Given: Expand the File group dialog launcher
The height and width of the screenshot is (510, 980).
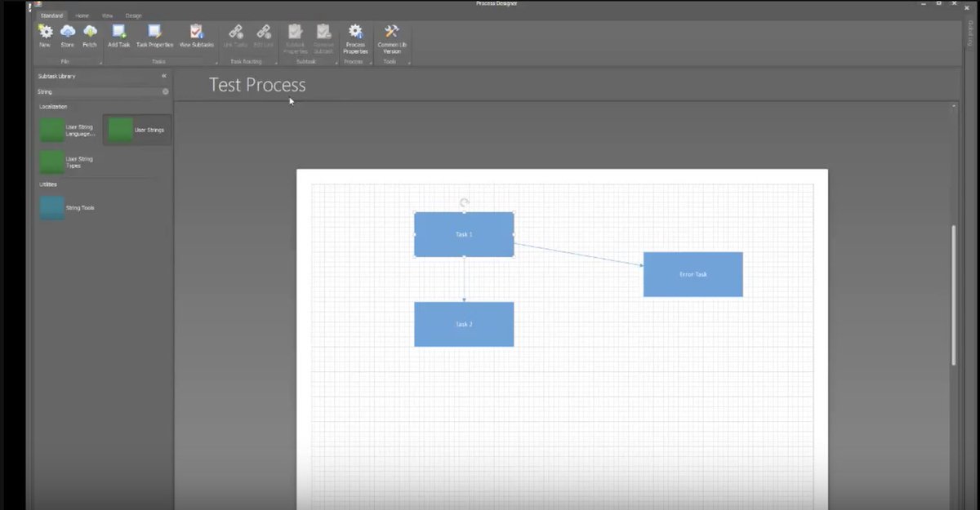Looking at the screenshot, I should 100,63.
